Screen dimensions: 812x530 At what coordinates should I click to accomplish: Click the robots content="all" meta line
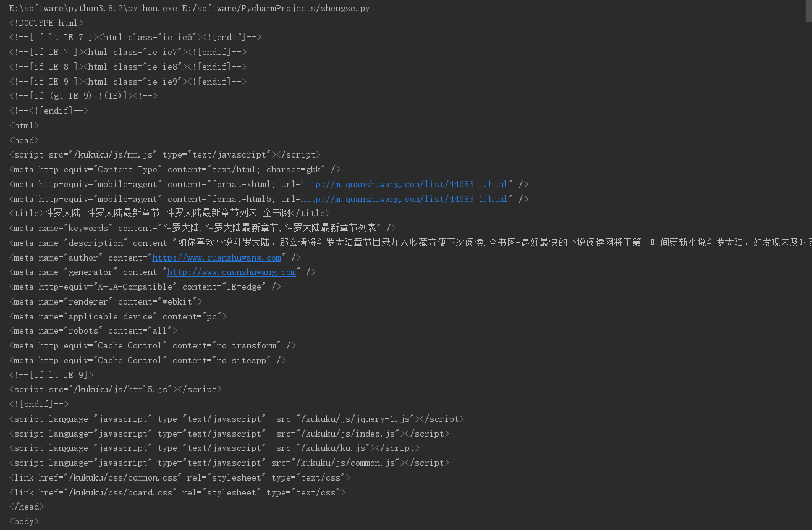pyautogui.click(x=93, y=330)
